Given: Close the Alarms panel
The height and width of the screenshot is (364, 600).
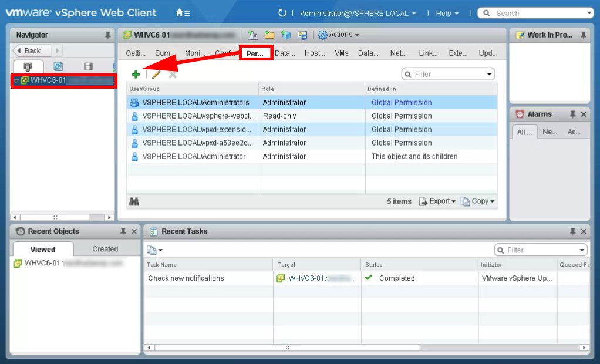Looking at the screenshot, I should 584,114.
